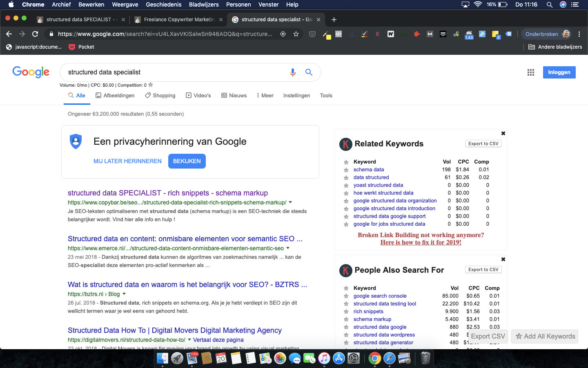Viewport: 588px width, 368px height.
Task: Switch to Afbeeldingen search tab
Action: tap(115, 95)
